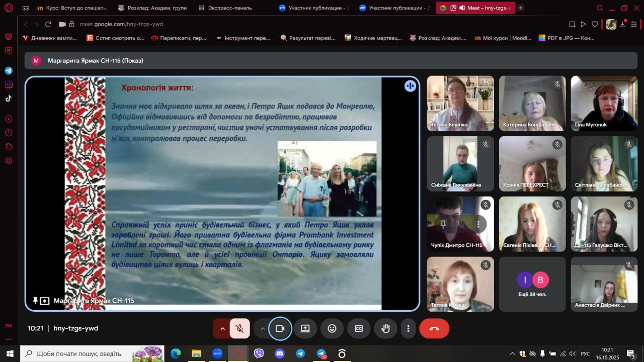The width and height of the screenshot is (644, 362).
Task: Expand audio settings arrow beside microphone
Action: 222,328
